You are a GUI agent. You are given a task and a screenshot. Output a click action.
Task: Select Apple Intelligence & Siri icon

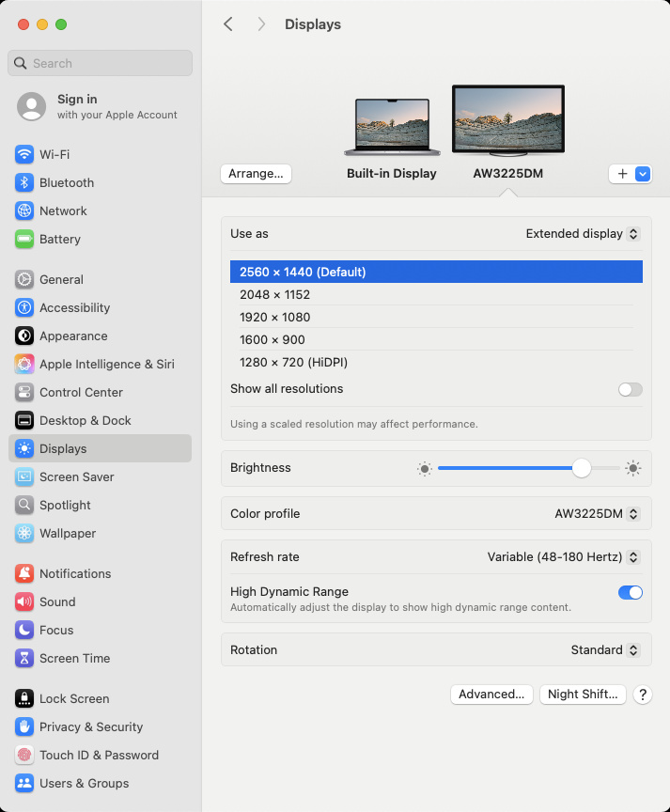[x=24, y=364]
